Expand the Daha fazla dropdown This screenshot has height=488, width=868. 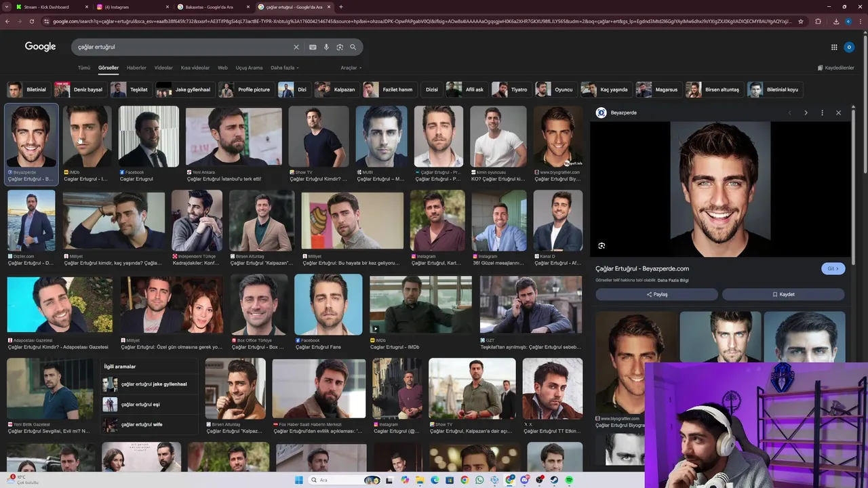pyautogui.click(x=285, y=68)
